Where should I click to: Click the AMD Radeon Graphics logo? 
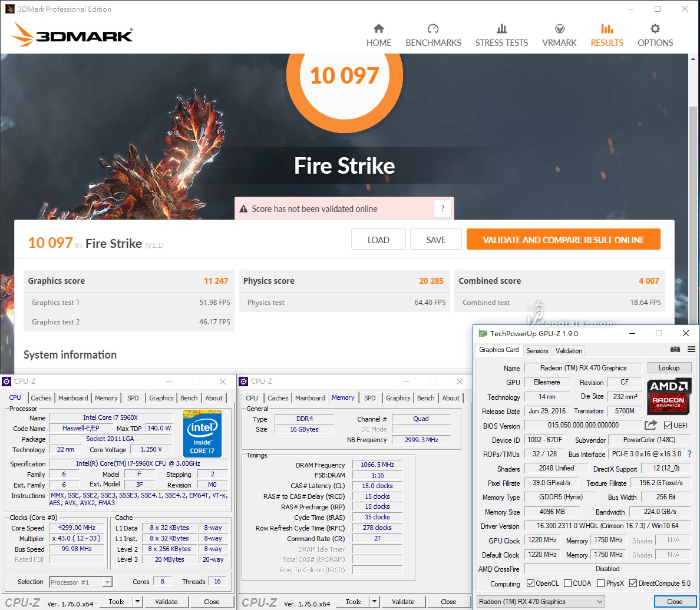coord(669,396)
